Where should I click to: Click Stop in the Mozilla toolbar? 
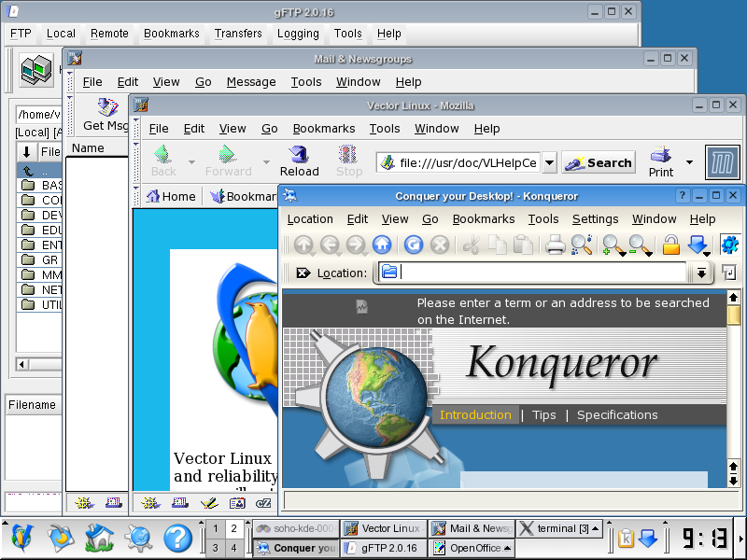349,161
